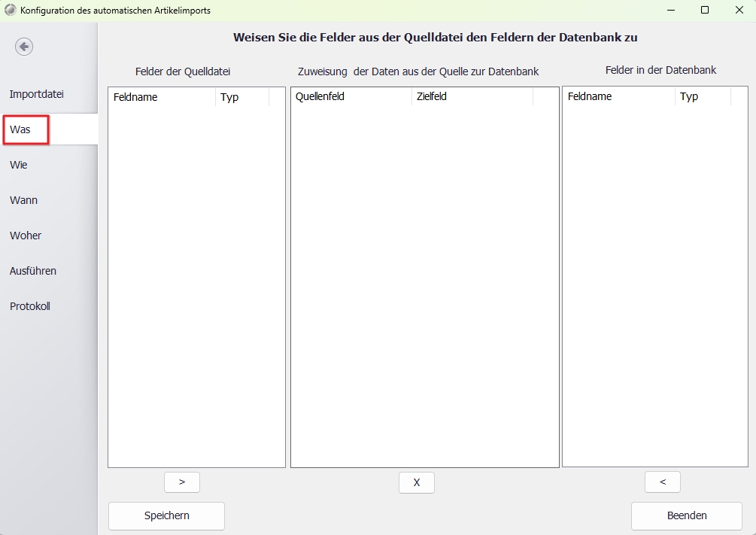756x535 pixels.
Task: Click the X remove assignment button
Action: 417,482
